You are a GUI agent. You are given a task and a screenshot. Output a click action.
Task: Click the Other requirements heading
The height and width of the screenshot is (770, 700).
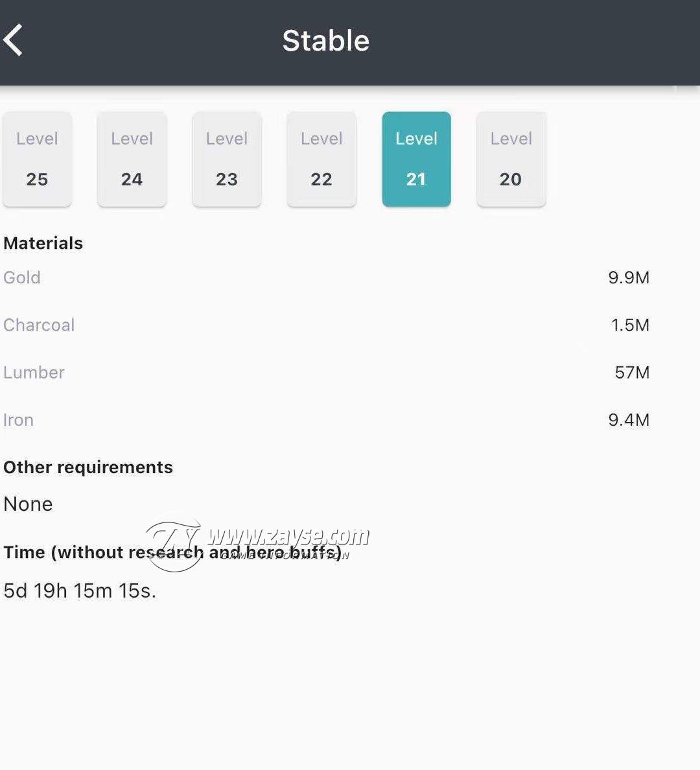[88, 467]
